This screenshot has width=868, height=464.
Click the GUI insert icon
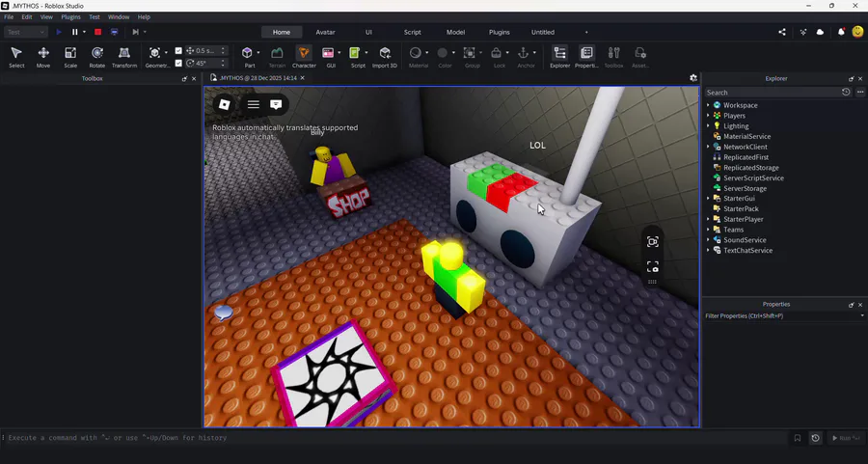pos(328,53)
